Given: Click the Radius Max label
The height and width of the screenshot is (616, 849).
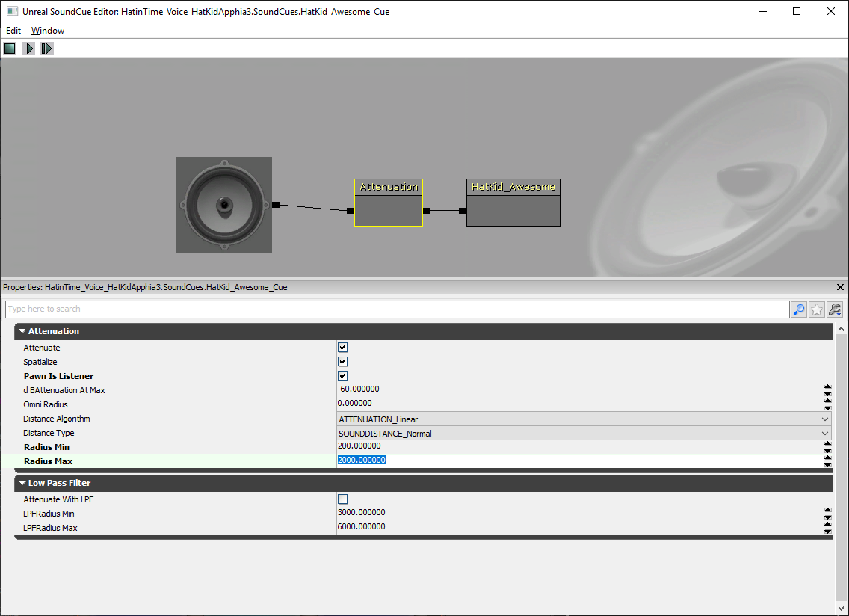Looking at the screenshot, I should point(48,461).
